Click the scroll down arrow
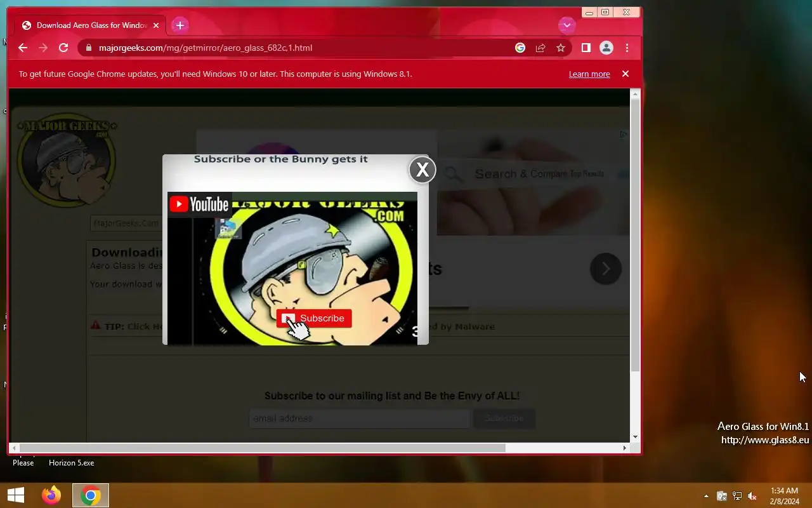This screenshot has width=812, height=508. [x=636, y=438]
